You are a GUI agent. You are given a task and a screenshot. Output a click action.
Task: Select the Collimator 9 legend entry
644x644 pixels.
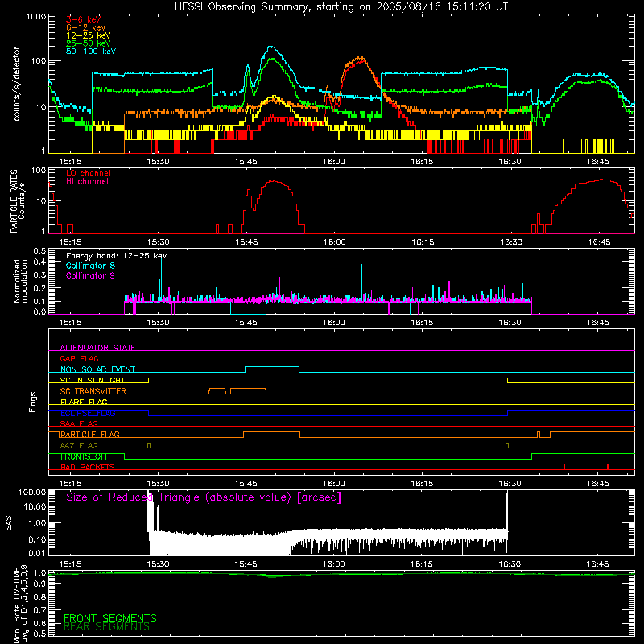[90, 275]
